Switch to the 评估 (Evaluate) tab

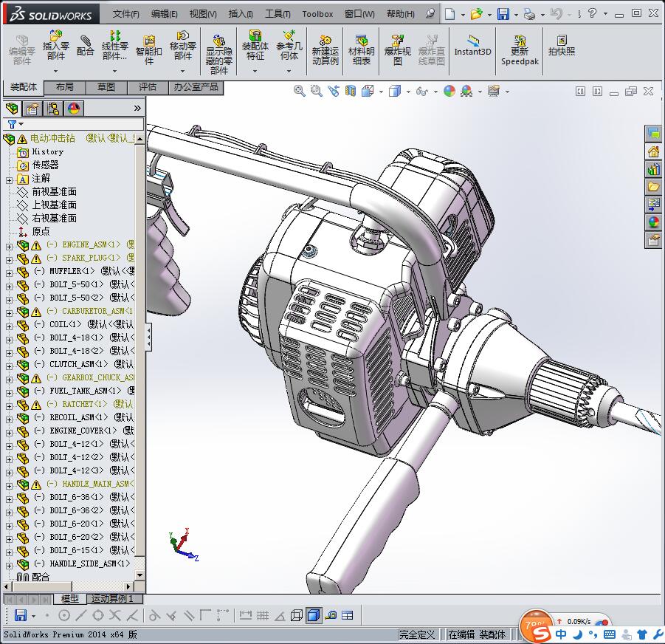147,87
